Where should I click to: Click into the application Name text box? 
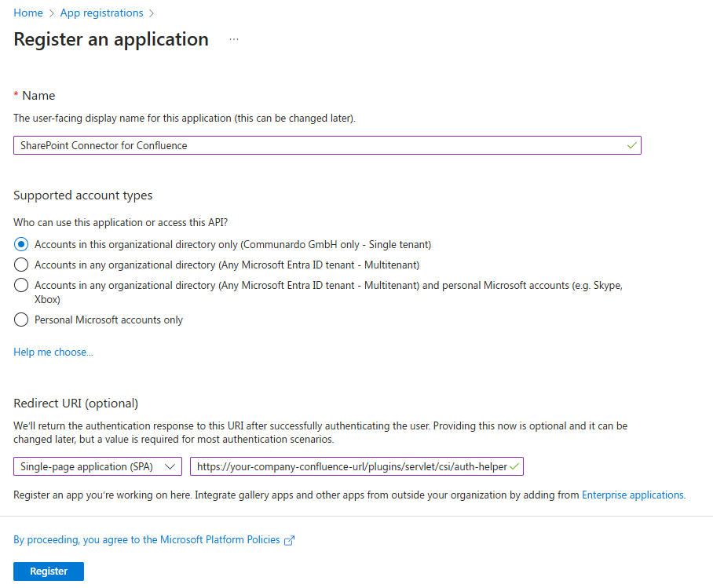tap(314, 145)
